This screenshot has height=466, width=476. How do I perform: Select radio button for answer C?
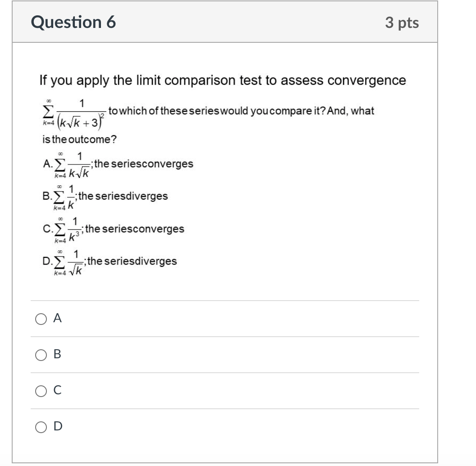click(x=40, y=391)
